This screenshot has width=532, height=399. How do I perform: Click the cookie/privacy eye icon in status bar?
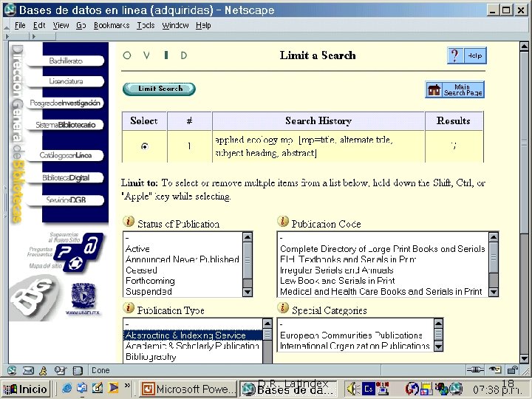[495, 369]
